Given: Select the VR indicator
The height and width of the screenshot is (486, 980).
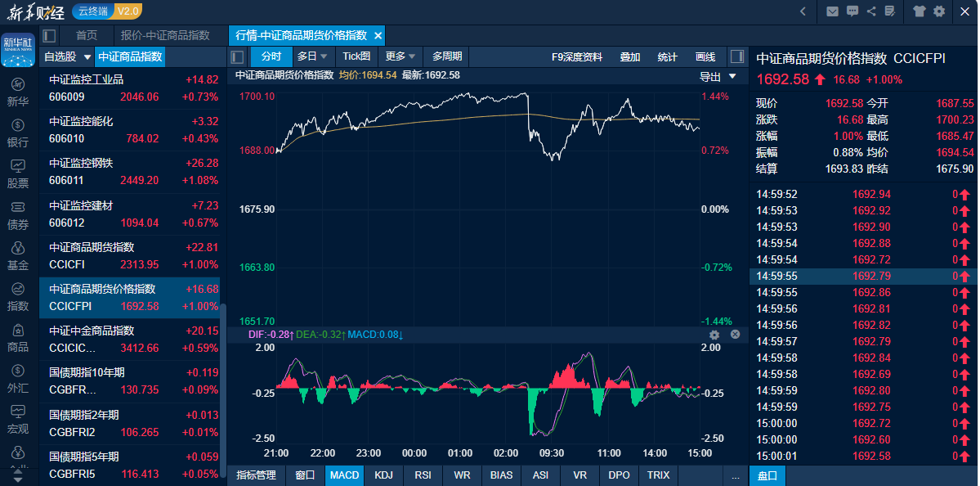Looking at the screenshot, I should pyautogui.click(x=580, y=475).
